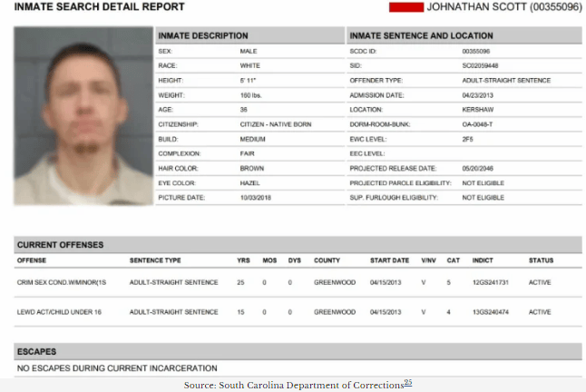Click Source: South Carolina Department of Corrections caption

coord(294,386)
